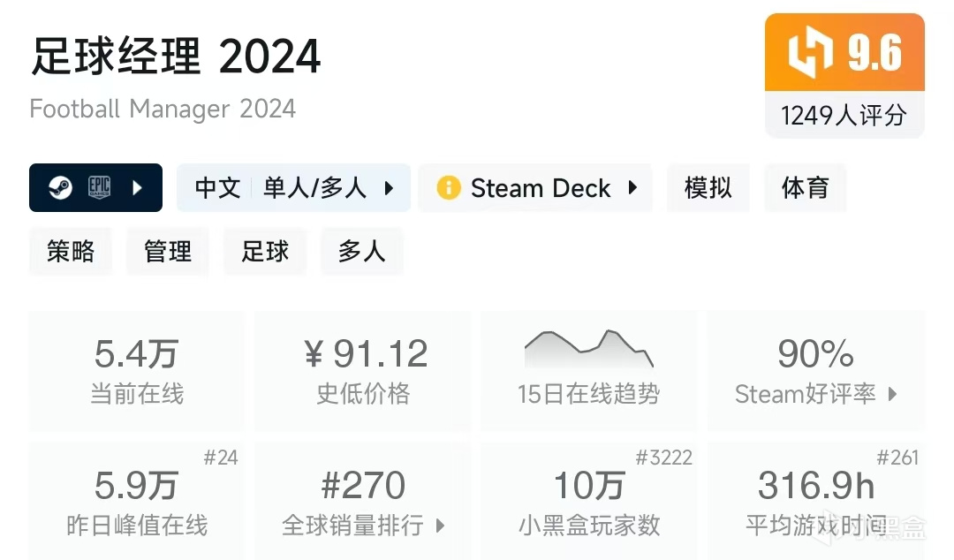Screen dimensions: 954x560
Task: Select the 多人 tag
Action: click(361, 252)
